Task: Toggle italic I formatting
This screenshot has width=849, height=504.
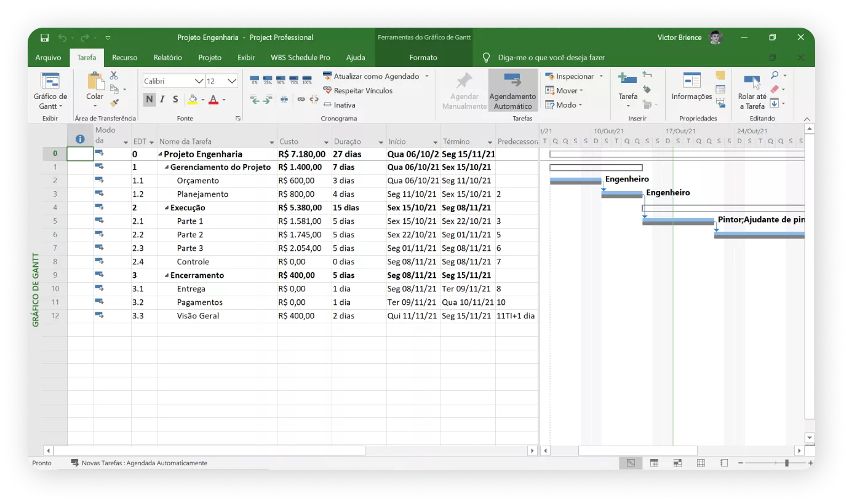Action: 162,99
